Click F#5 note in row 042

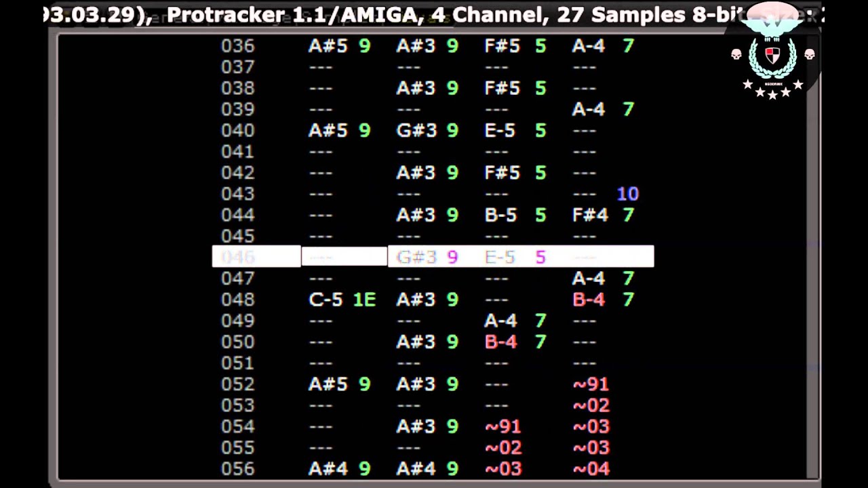click(x=503, y=173)
